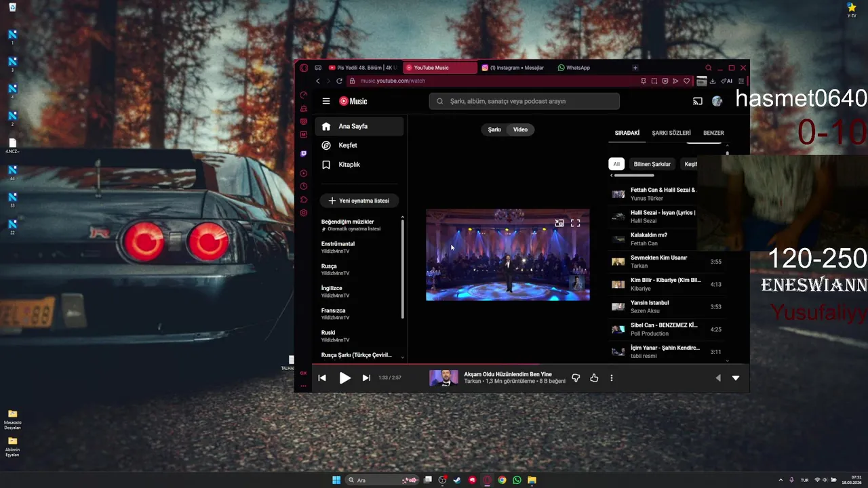Click the browser back arrow
868x488 pixels.
coord(318,81)
